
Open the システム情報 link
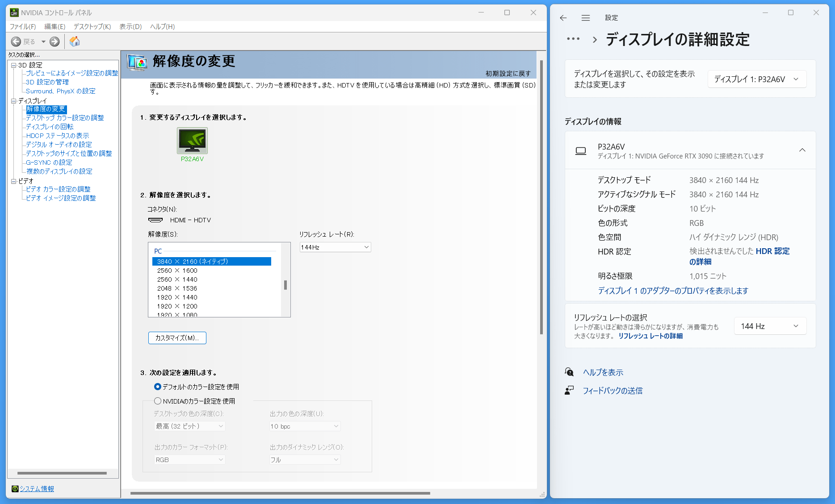[37, 489]
